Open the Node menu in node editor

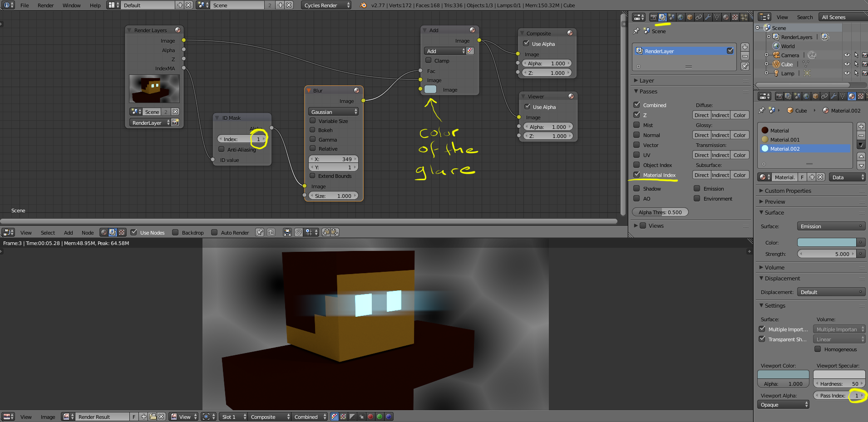tap(88, 233)
